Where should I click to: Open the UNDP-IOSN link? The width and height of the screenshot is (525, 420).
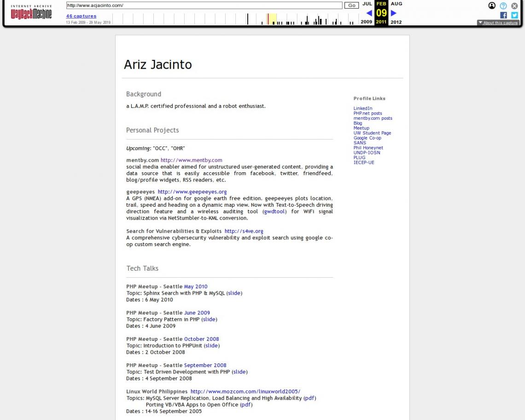tap(367, 153)
